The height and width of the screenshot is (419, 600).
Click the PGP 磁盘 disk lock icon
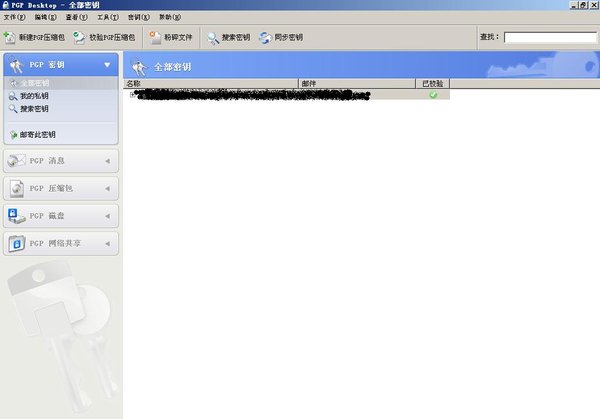point(16,216)
